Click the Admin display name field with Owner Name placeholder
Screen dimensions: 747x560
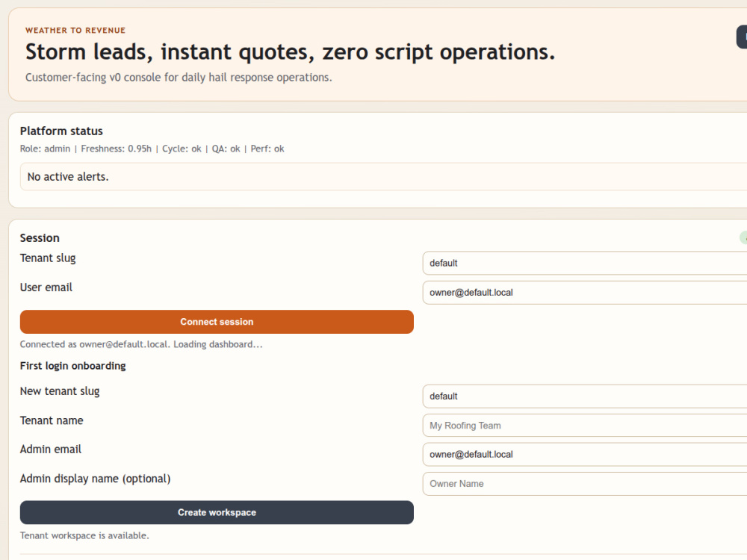pos(585,483)
